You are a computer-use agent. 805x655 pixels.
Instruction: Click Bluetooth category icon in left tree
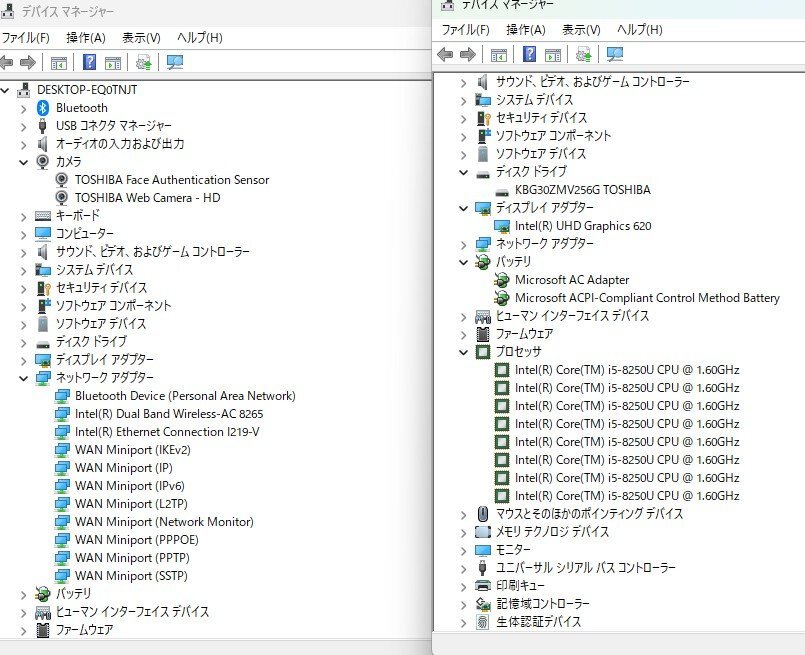(x=43, y=108)
